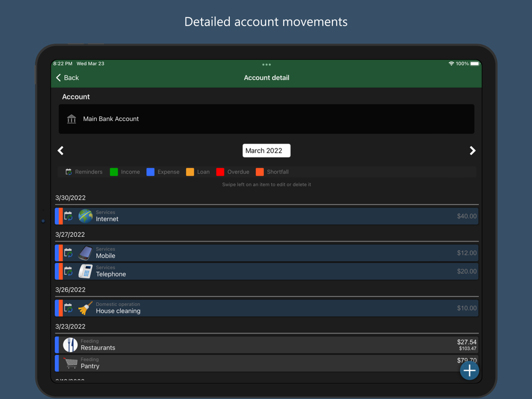Click the $103.47 Restaurants balance

click(468, 348)
